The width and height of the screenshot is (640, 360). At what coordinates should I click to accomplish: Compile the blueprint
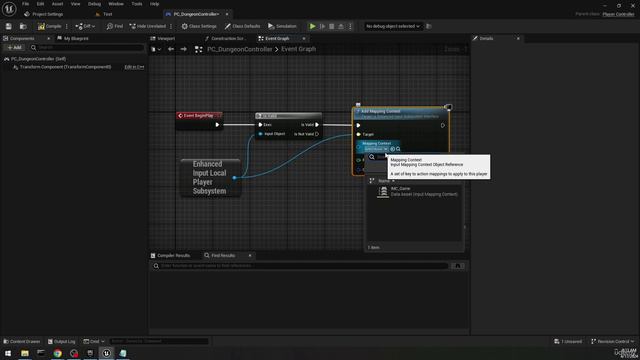point(49,26)
